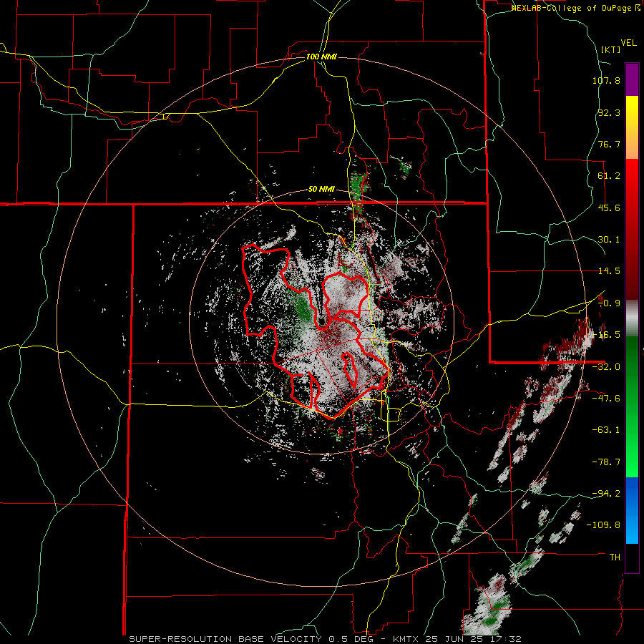Click the TH threshold label
This screenshot has height=644, width=644.
[615, 557]
